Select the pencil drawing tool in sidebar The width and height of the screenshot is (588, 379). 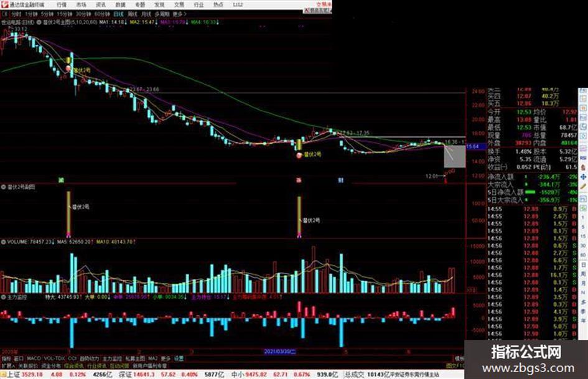[583, 186]
